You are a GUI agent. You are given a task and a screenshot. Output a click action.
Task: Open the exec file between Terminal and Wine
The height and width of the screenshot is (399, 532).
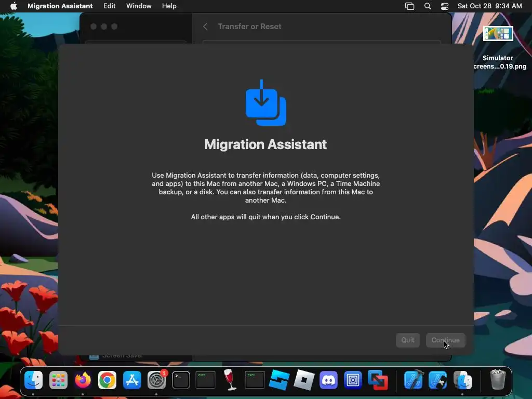(205, 380)
